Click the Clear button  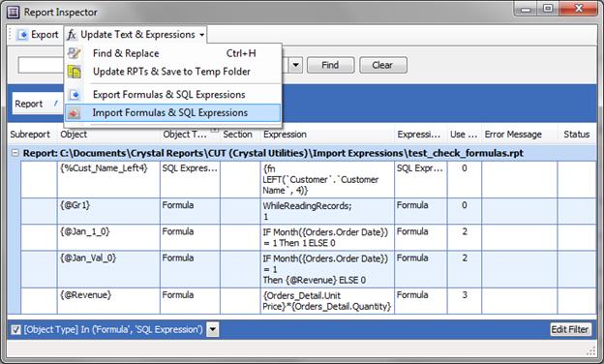tap(383, 65)
